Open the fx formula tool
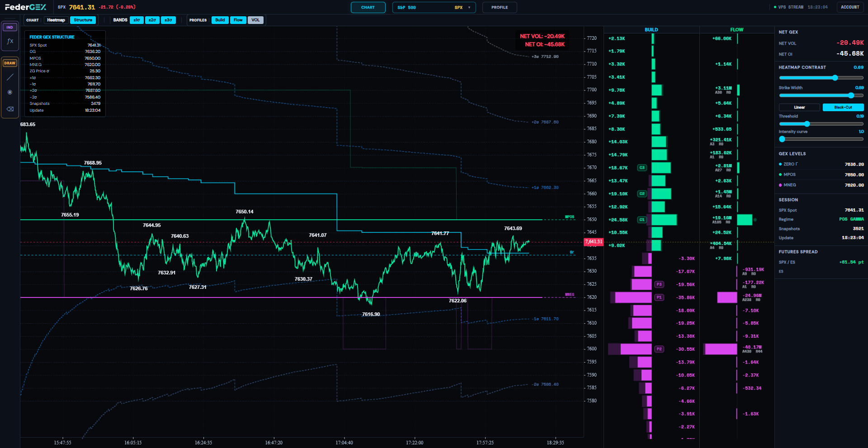 pos(9,41)
